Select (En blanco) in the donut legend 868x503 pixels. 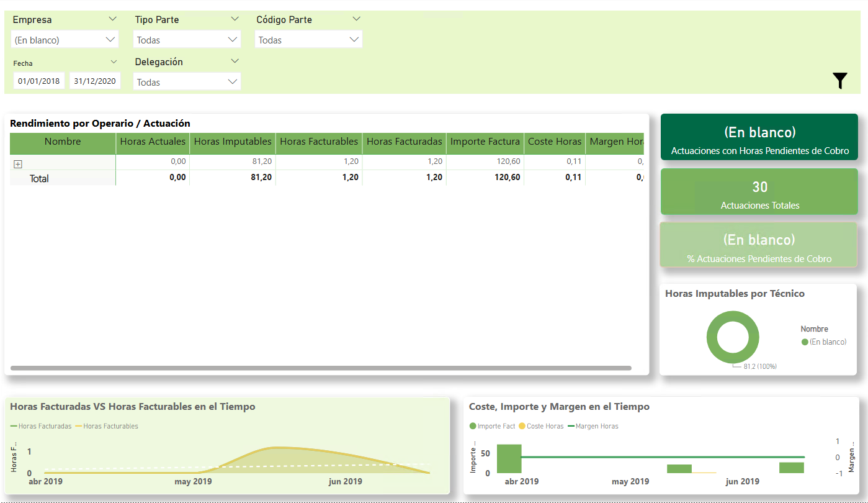(824, 342)
